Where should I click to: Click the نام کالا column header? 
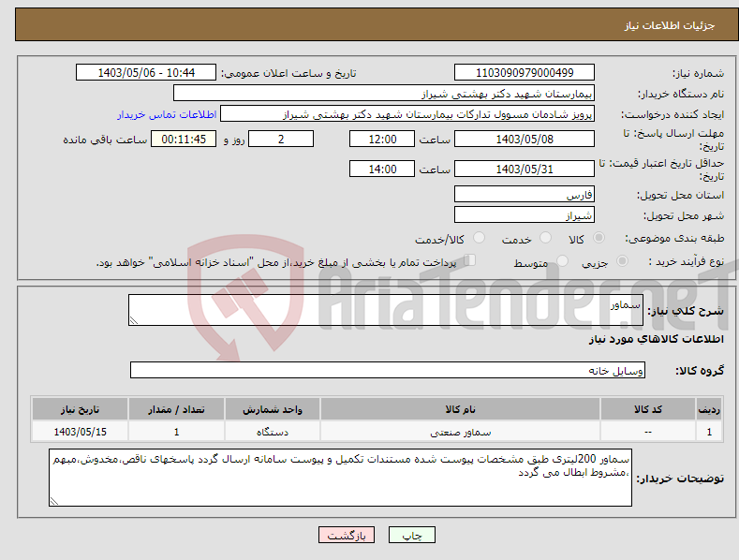[x=460, y=409]
